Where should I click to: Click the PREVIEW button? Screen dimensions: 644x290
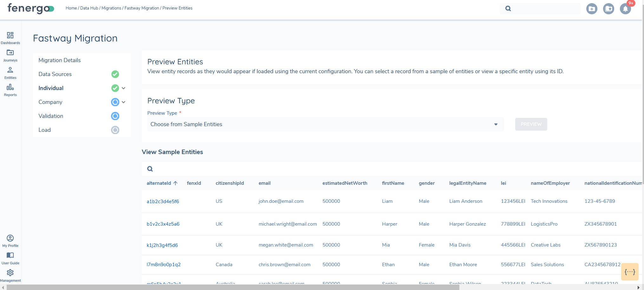[531, 124]
